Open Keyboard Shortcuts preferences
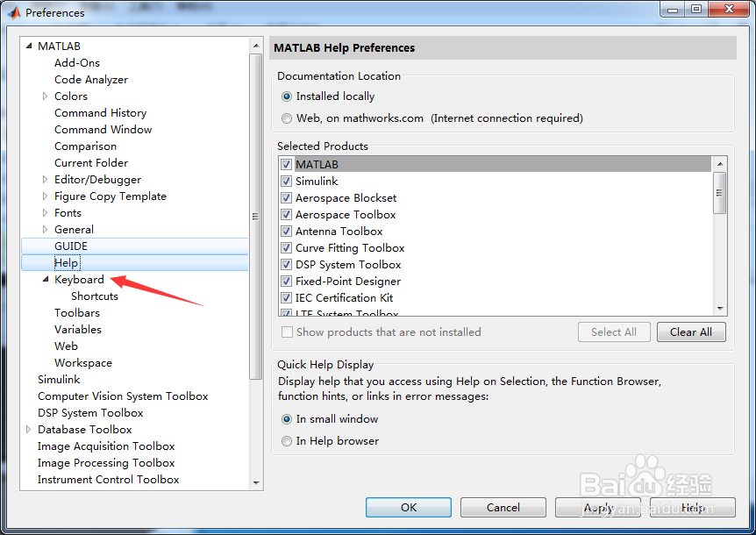756x535 pixels. (x=95, y=296)
